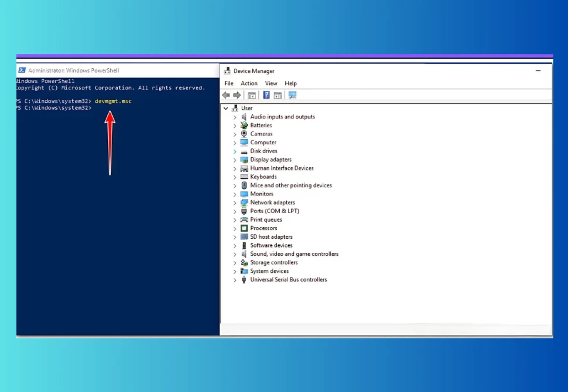Select the "Software devices" label in the tree
Viewport: 568px width, 392px height.
(x=271, y=245)
